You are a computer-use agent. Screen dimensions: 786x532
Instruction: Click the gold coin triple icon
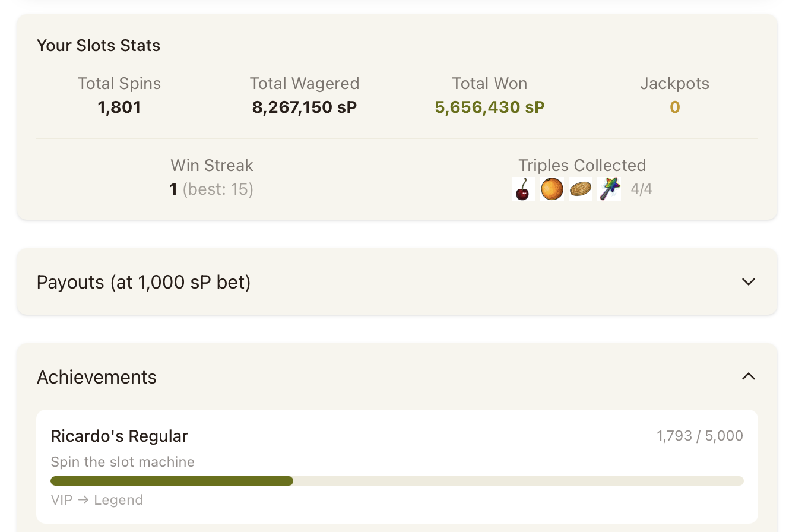tap(580, 189)
